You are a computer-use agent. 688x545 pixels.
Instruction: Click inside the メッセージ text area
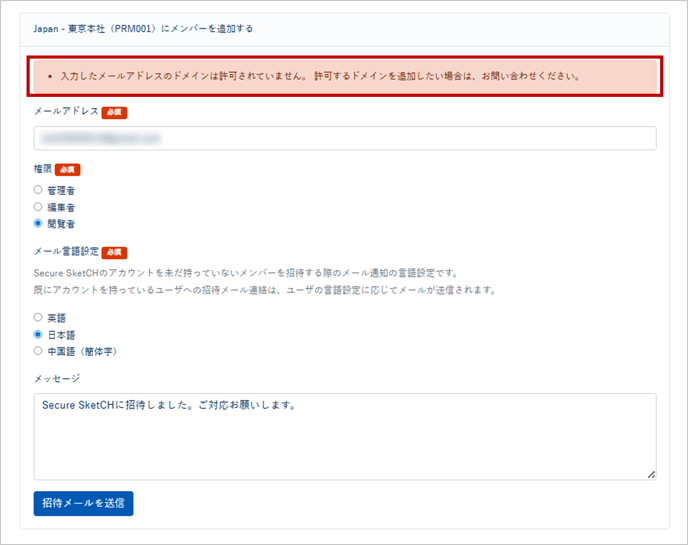pos(344,435)
